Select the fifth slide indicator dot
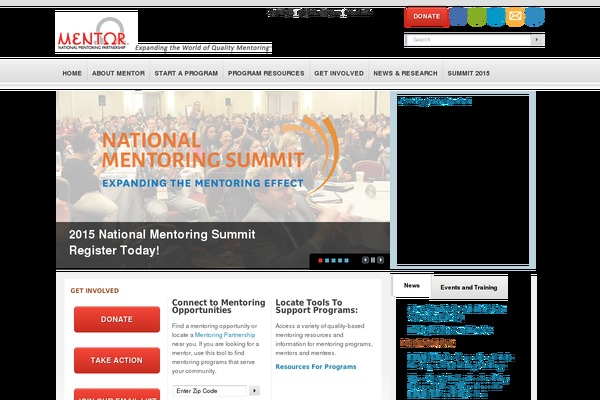600x400 pixels. click(346, 261)
